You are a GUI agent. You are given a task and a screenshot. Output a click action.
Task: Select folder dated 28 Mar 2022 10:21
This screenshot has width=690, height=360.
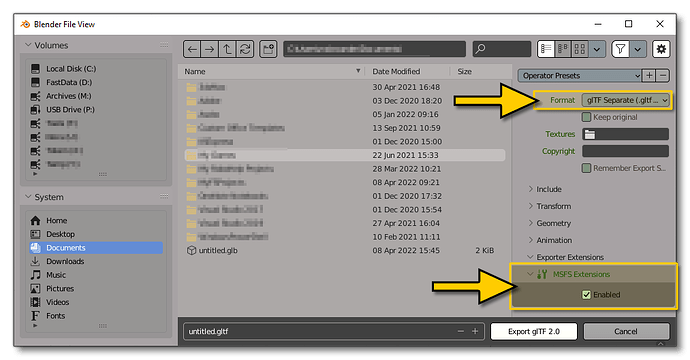click(345, 169)
